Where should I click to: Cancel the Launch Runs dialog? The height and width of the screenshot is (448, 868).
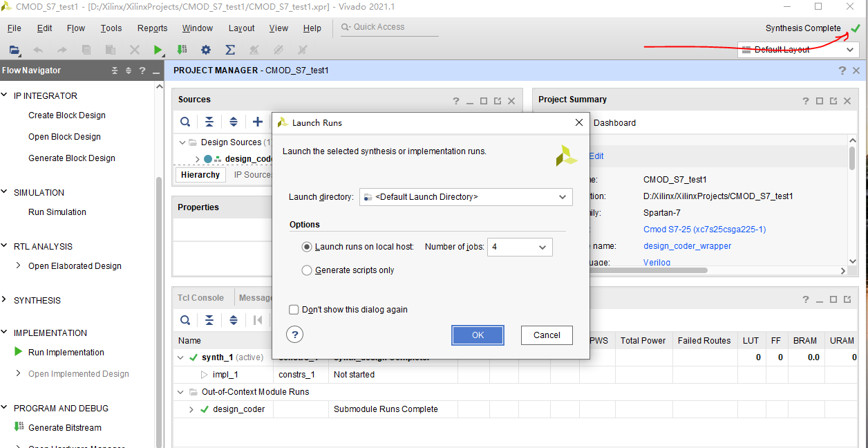pos(547,335)
